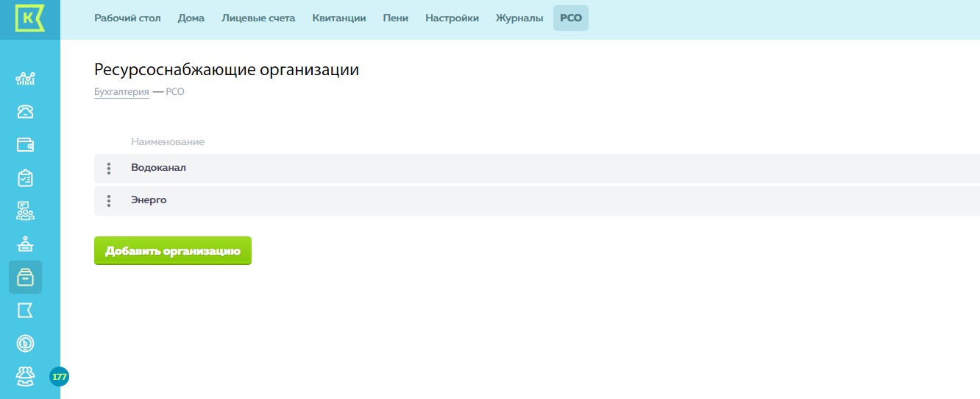
Task: Select the РСО tab
Action: [571, 18]
